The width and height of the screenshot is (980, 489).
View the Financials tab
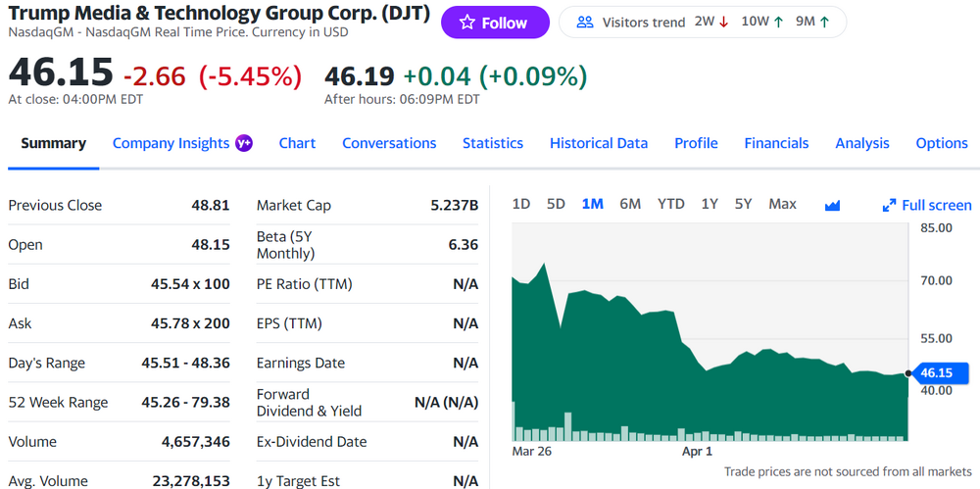tap(776, 143)
